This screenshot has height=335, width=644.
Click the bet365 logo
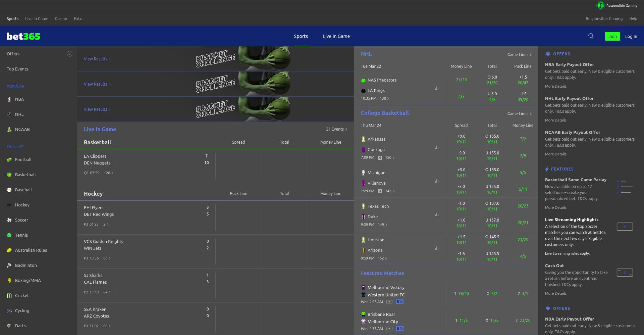pyautogui.click(x=23, y=36)
